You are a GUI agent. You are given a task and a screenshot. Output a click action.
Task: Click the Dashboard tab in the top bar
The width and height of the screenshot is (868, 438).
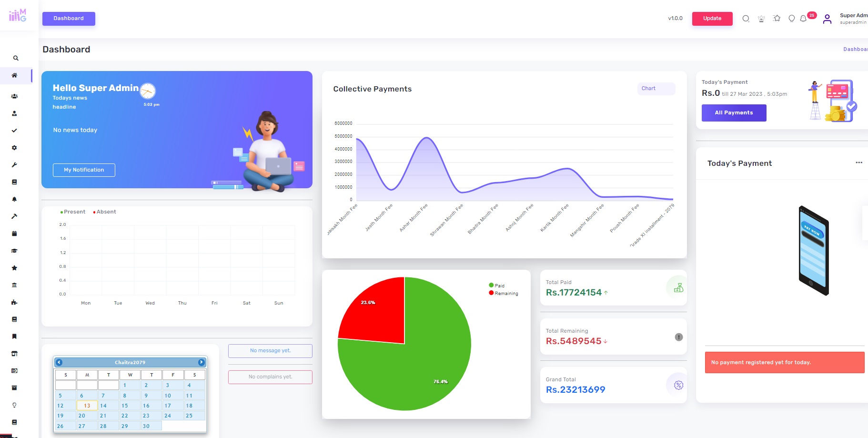coord(69,19)
